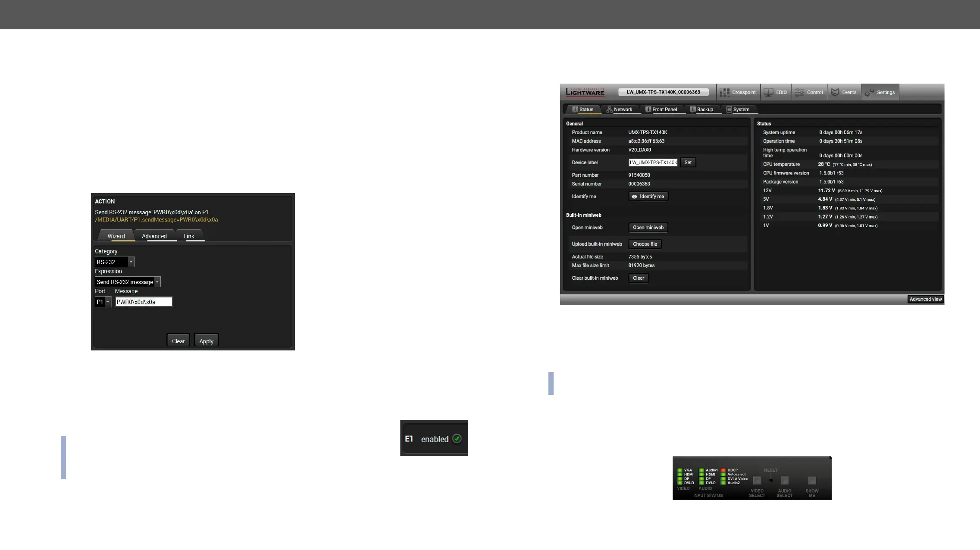Open the Crosspoint grid menu
This screenshot has height=550, width=980.
[x=738, y=92]
